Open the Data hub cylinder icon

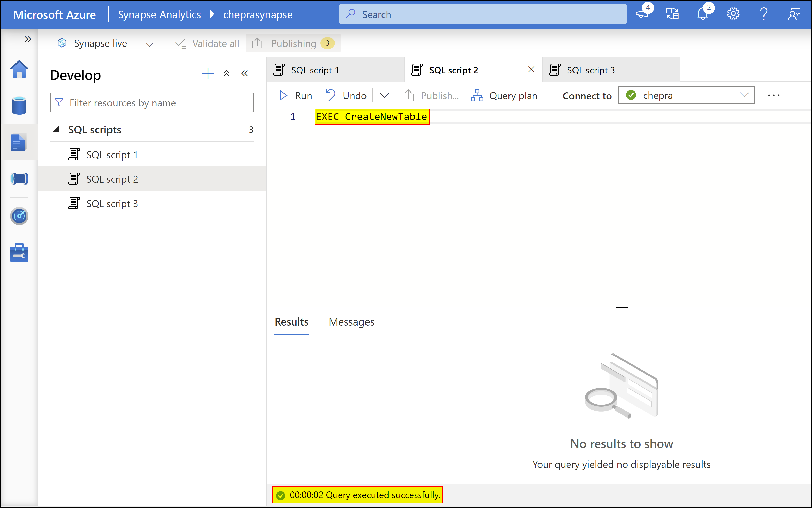coord(19,105)
